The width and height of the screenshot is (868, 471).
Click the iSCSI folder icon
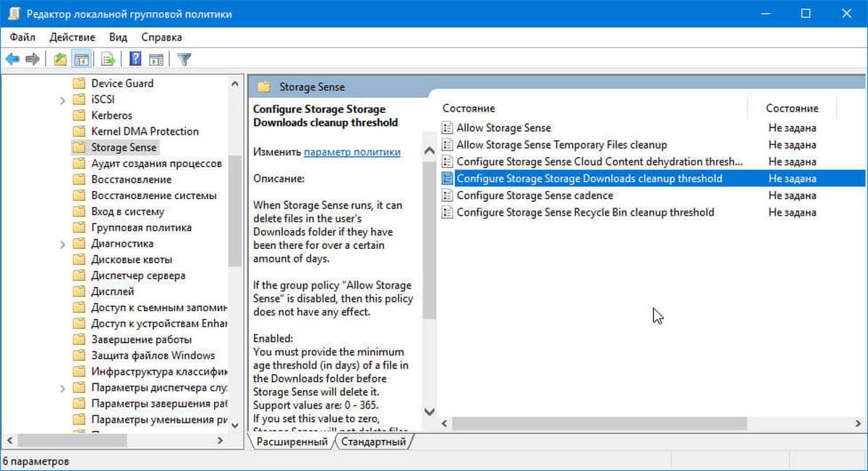click(79, 99)
